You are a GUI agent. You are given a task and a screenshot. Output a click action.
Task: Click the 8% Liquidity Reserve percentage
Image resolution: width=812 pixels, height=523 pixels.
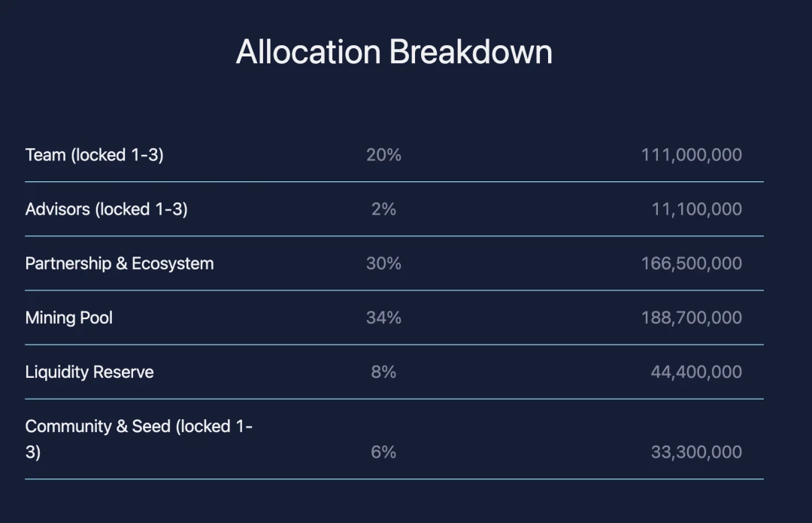[383, 372]
